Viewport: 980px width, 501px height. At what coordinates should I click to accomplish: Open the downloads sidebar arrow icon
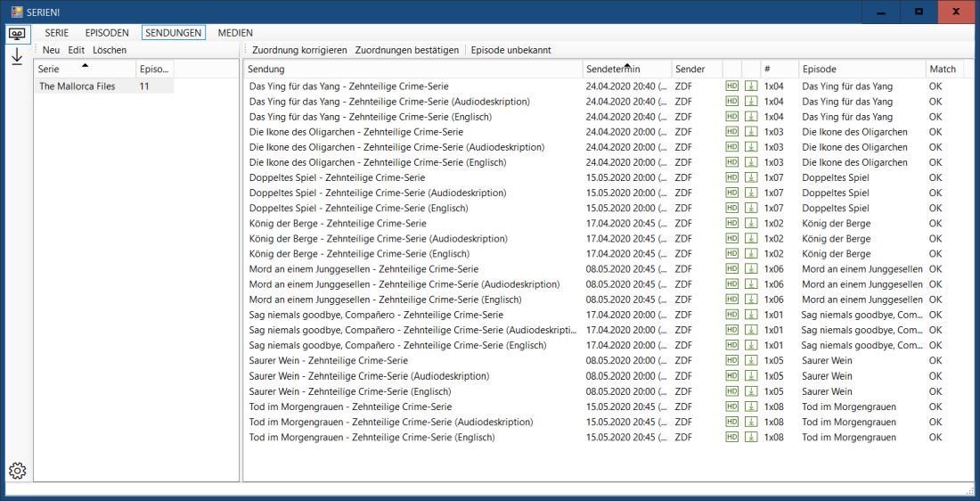pyautogui.click(x=17, y=57)
